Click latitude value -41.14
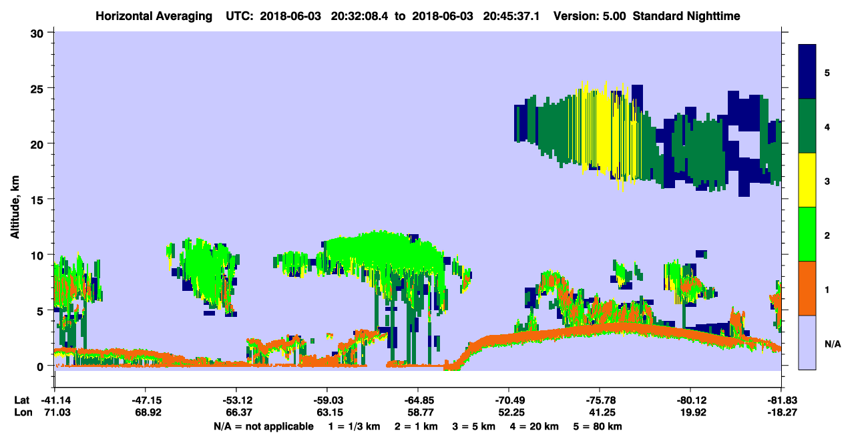Screen dimensions: 868x445 point(55,400)
